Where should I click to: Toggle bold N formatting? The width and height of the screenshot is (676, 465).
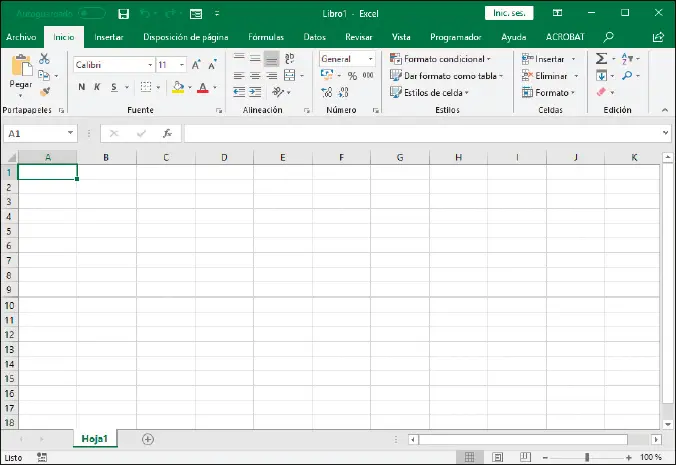81,87
